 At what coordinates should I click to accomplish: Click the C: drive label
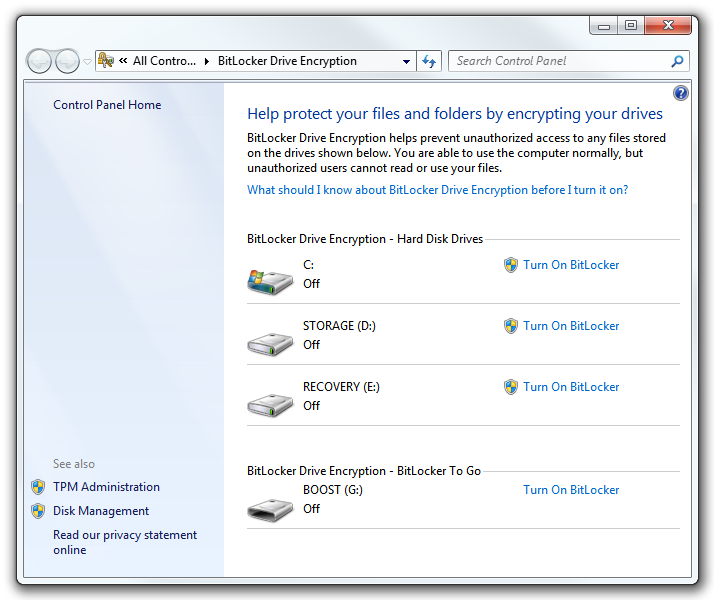tap(308, 265)
